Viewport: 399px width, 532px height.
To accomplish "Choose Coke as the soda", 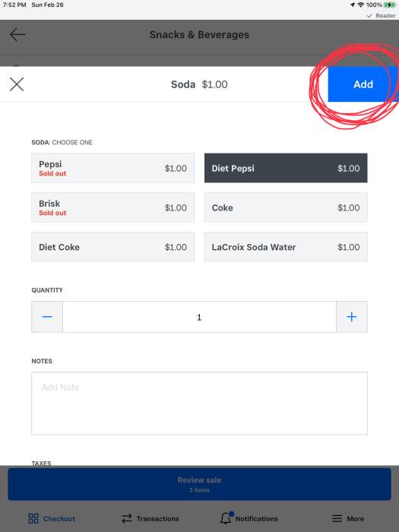I will coord(286,207).
